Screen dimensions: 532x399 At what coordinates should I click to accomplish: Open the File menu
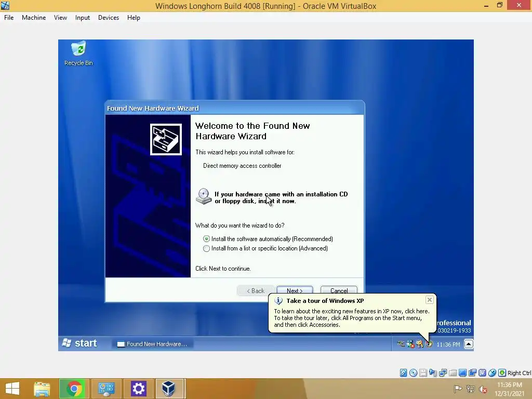tap(9, 18)
